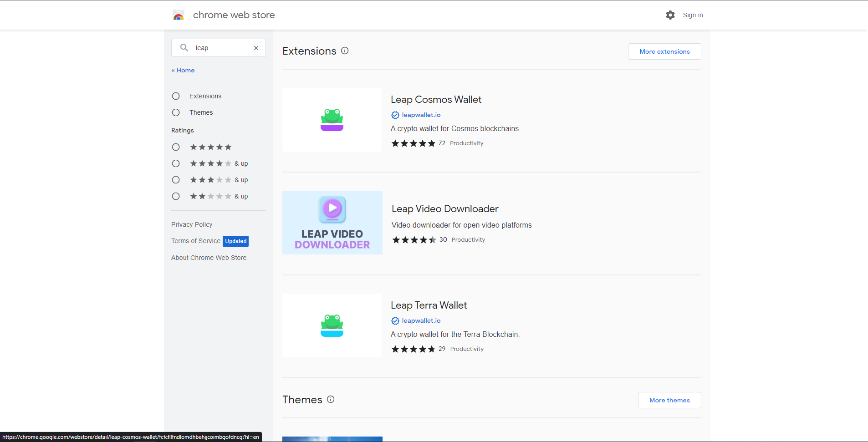This screenshot has width=868, height=442.
Task: Click the Chrome Web Store rainbow logo
Action: pyautogui.click(x=179, y=15)
